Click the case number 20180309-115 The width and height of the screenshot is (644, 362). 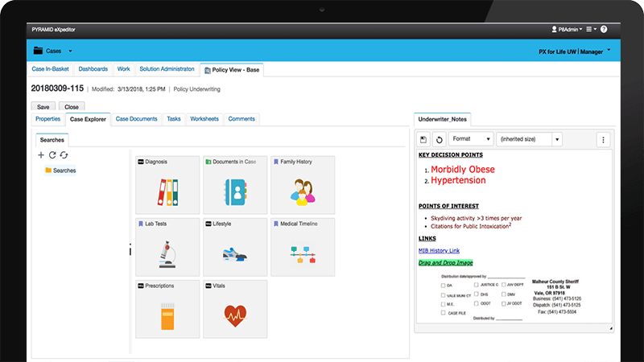57,88
